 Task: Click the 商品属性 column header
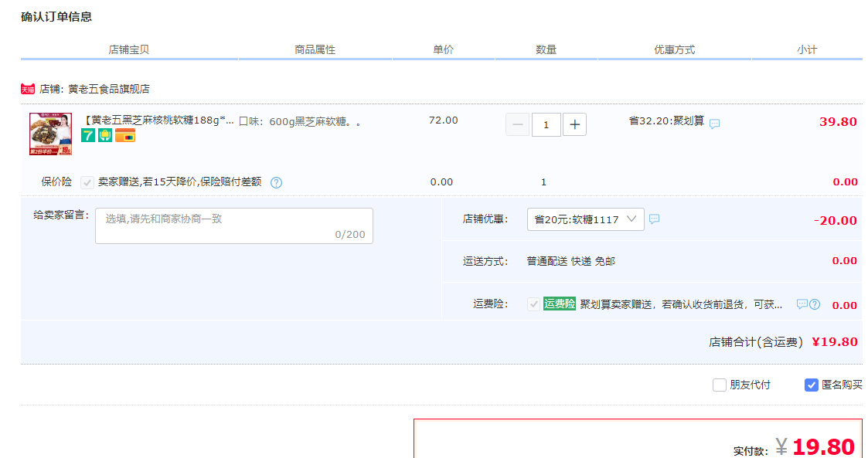pyautogui.click(x=315, y=49)
